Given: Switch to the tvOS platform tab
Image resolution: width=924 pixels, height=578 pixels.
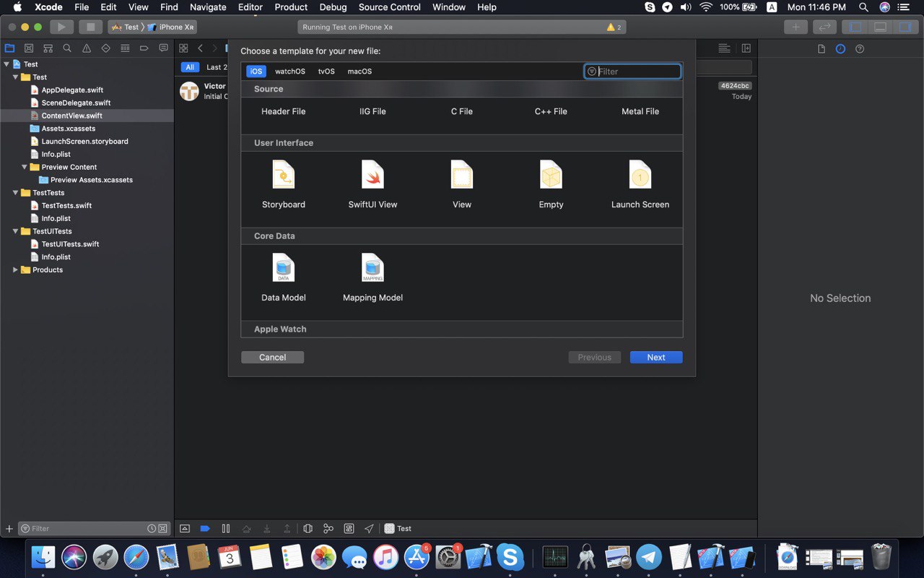Looking at the screenshot, I should click(x=326, y=72).
